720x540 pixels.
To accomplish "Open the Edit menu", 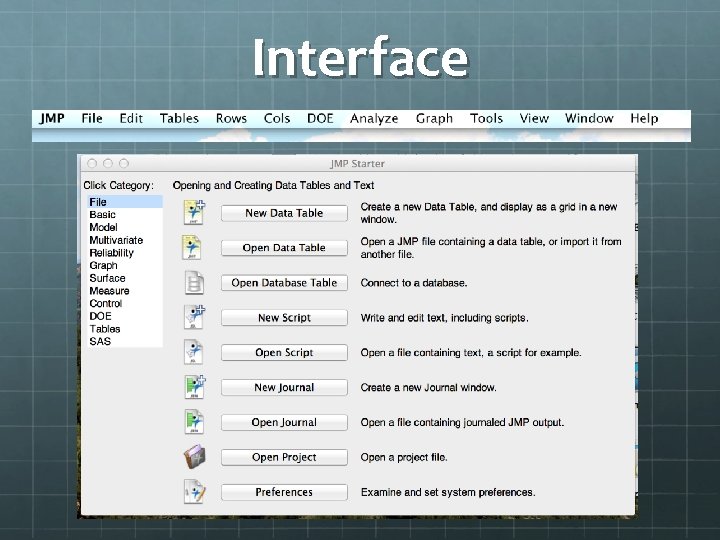I will pyautogui.click(x=131, y=118).
